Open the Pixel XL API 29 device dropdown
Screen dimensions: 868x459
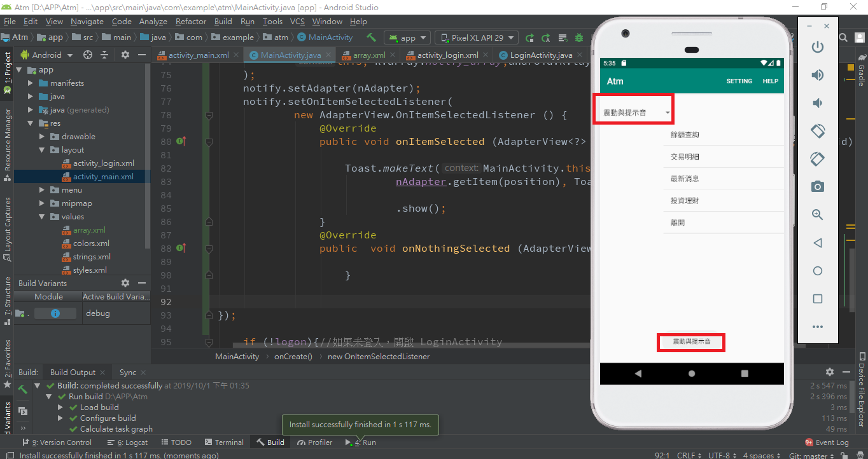point(476,38)
